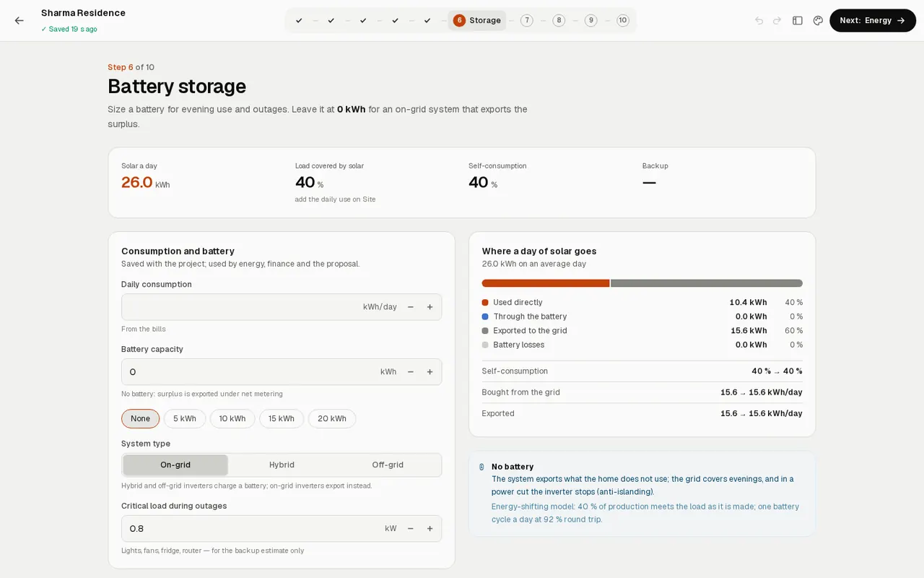Choose On-grid system type
Image resolution: width=924 pixels, height=578 pixels.
175,465
